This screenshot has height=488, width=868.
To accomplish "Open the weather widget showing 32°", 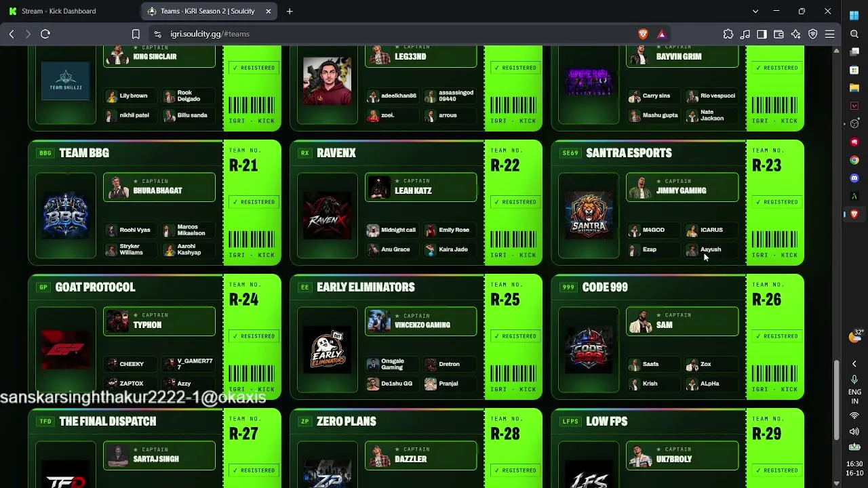I will coord(855,335).
